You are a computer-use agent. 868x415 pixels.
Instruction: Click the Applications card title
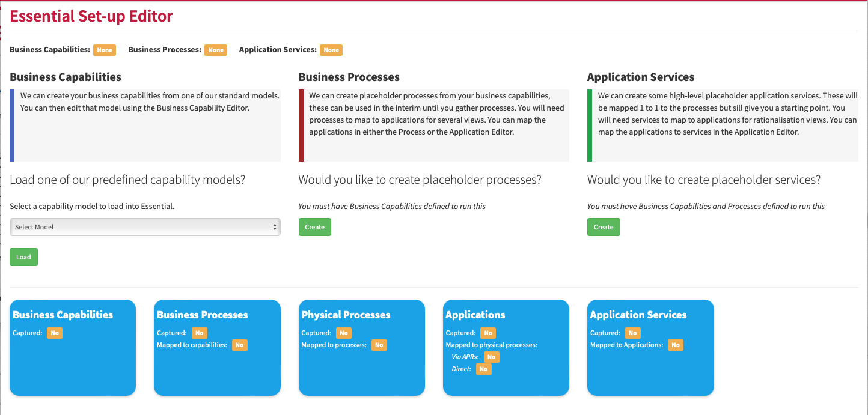pos(475,315)
